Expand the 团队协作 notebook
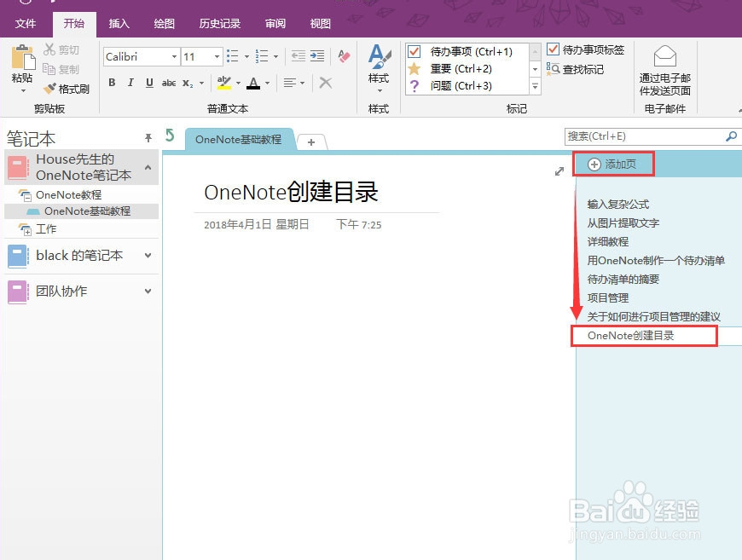The width and height of the screenshot is (742, 560). point(148,291)
